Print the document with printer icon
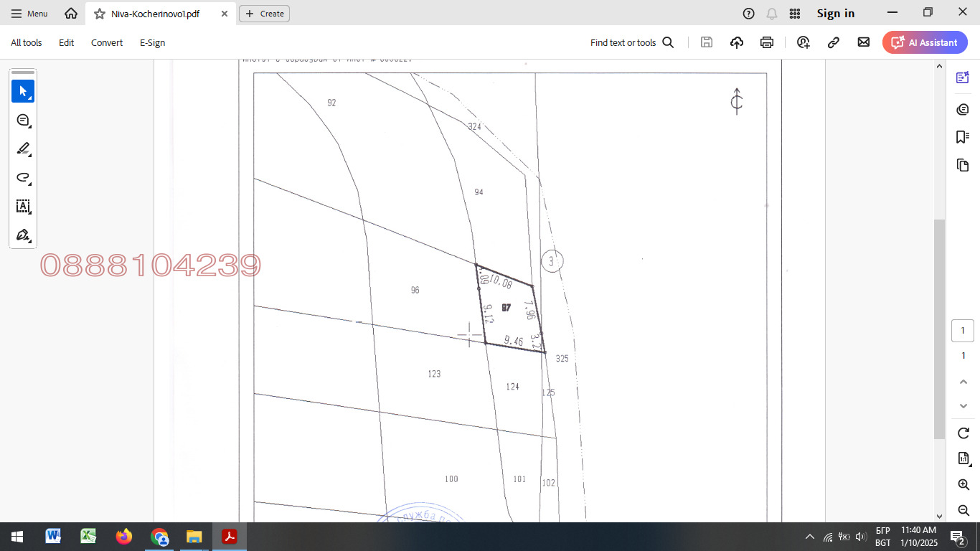The image size is (980, 551). (x=767, y=42)
